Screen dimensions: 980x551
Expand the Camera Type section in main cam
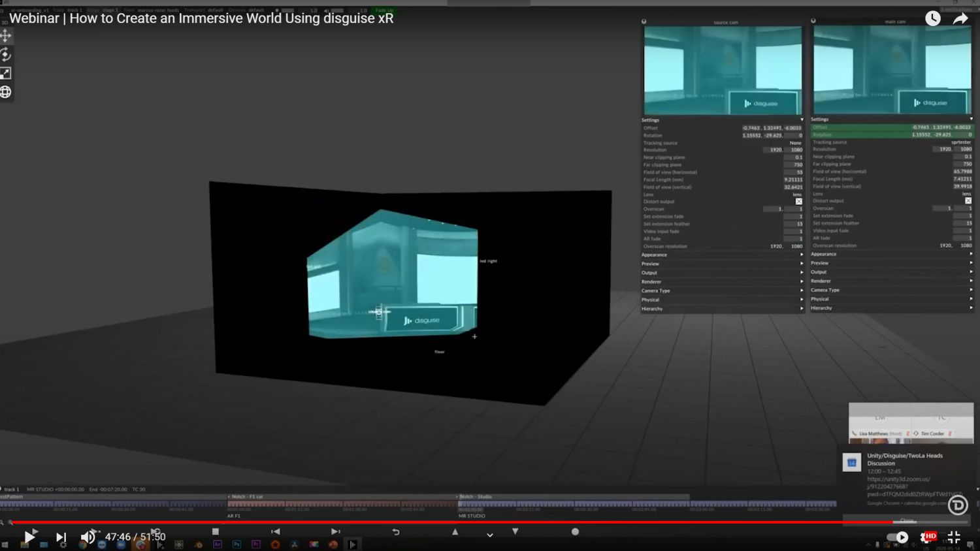pos(892,290)
